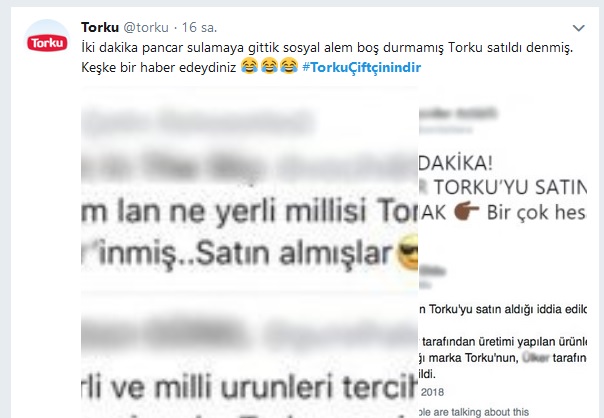The width and height of the screenshot is (604, 418).
Task: Open the image at 'DAKİKA!' headline
Action: click(456, 163)
